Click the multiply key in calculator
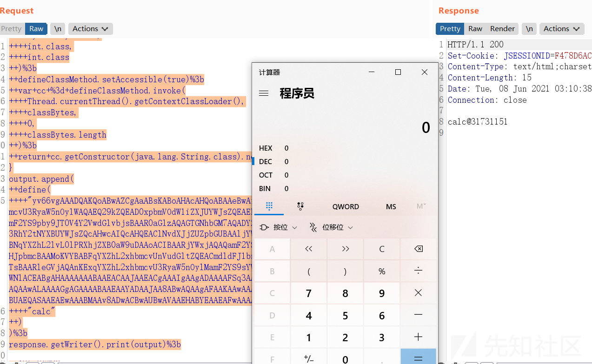 pos(418,293)
